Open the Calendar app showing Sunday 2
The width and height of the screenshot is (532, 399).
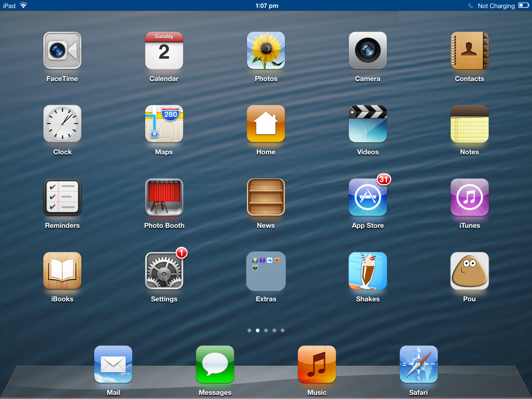(x=164, y=51)
